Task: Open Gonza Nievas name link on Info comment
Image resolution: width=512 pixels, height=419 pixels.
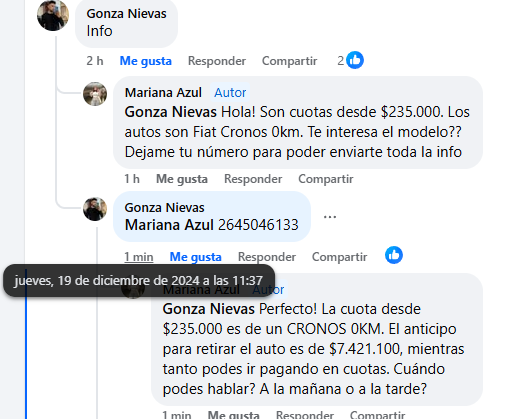Action: pyautogui.click(x=126, y=14)
